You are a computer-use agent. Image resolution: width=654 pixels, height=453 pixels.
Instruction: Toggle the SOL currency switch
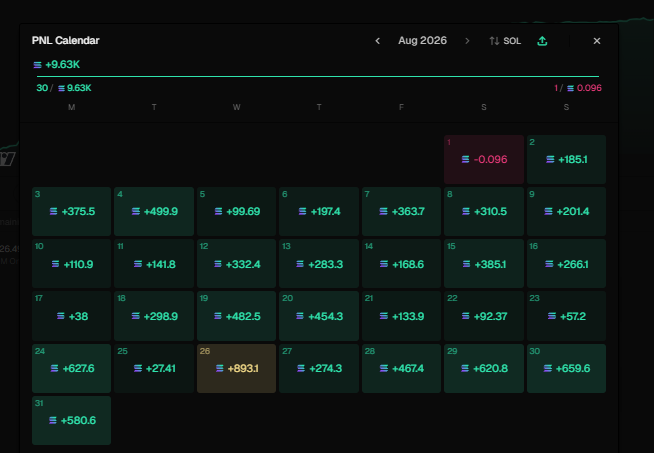click(505, 41)
